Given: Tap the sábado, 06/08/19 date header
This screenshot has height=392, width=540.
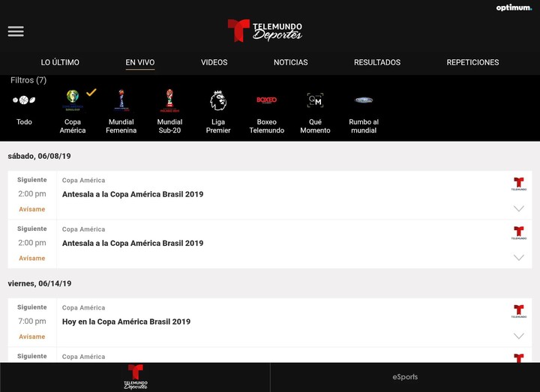Looking at the screenshot, I should coord(39,156).
